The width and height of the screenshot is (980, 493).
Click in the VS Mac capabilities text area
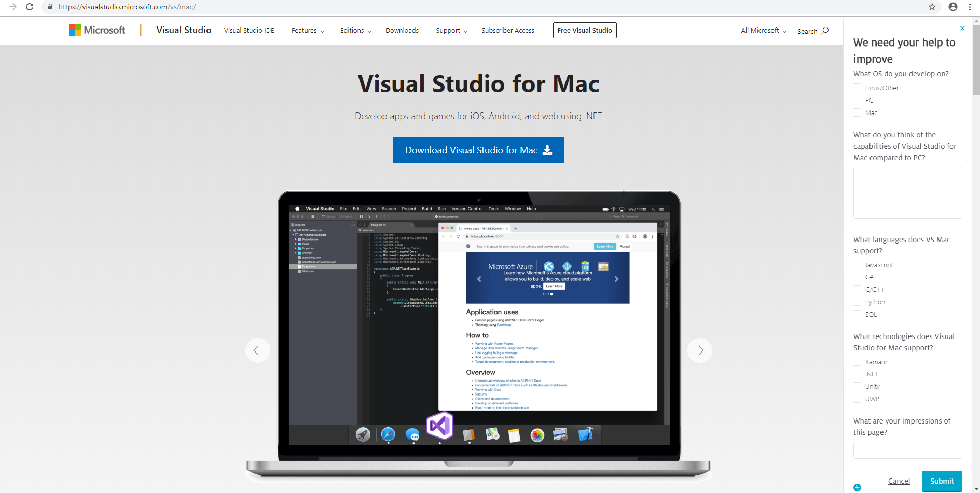click(907, 193)
